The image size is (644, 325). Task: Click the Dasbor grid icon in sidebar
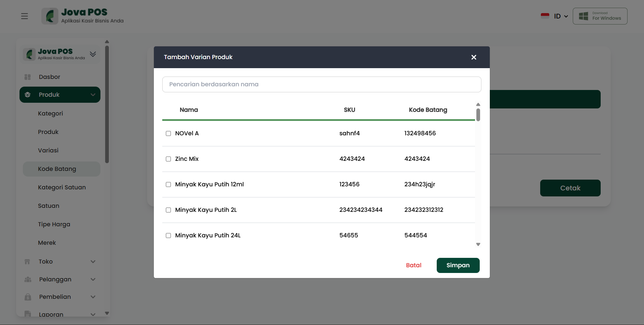tap(28, 77)
